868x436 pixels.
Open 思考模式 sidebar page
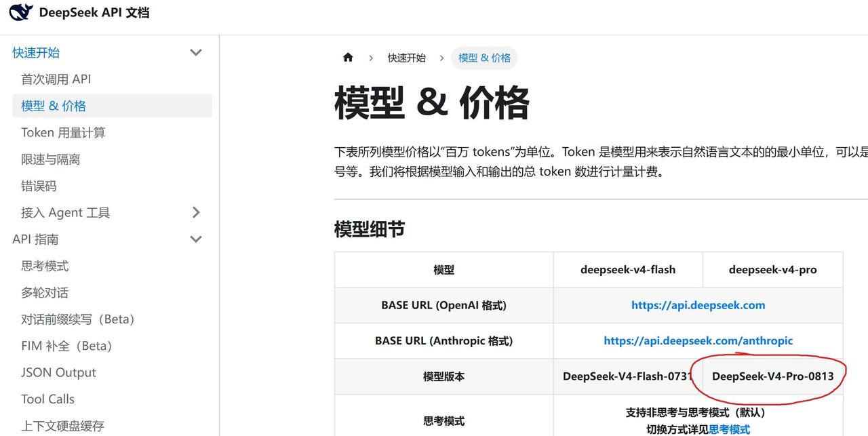(x=45, y=266)
